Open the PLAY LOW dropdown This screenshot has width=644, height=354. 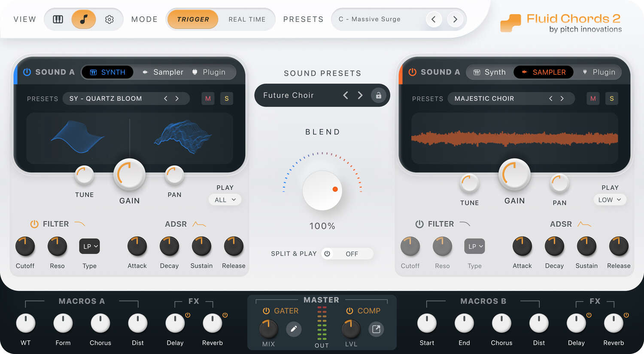pyautogui.click(x=610, y=200)
